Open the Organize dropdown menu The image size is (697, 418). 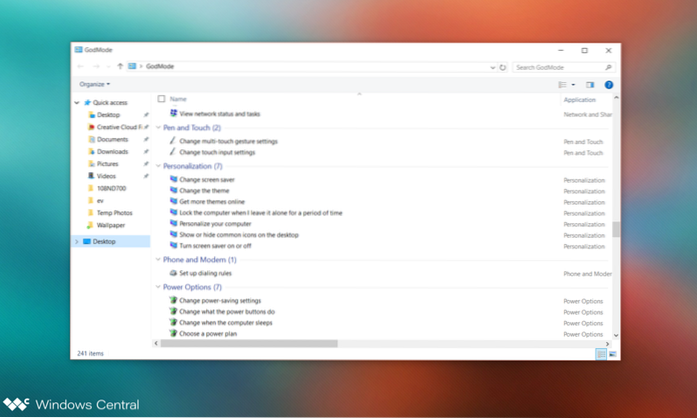95,84
